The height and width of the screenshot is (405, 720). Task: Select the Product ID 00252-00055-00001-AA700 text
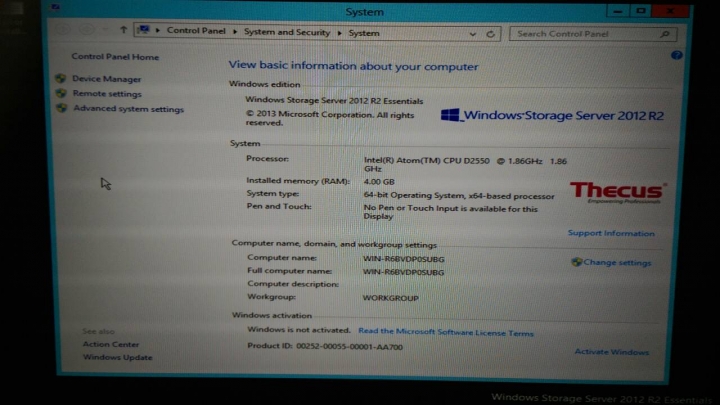tap(325, 346)
